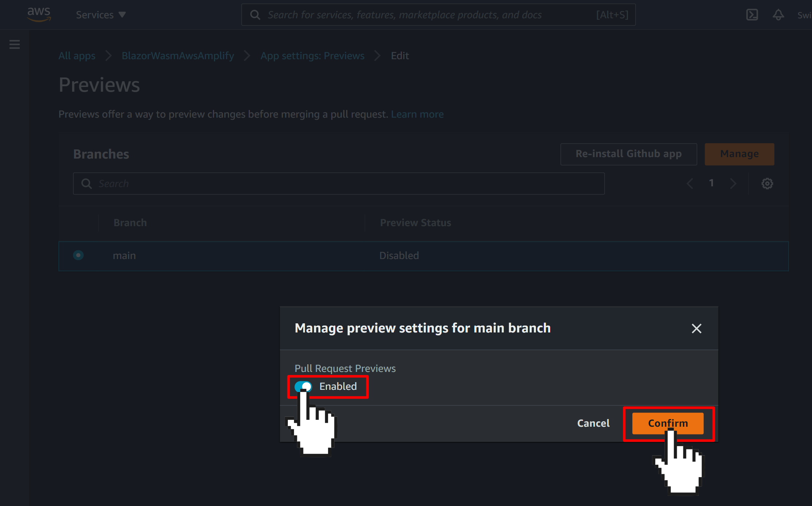Click the notifications bell icon

[x=778, y=15]
